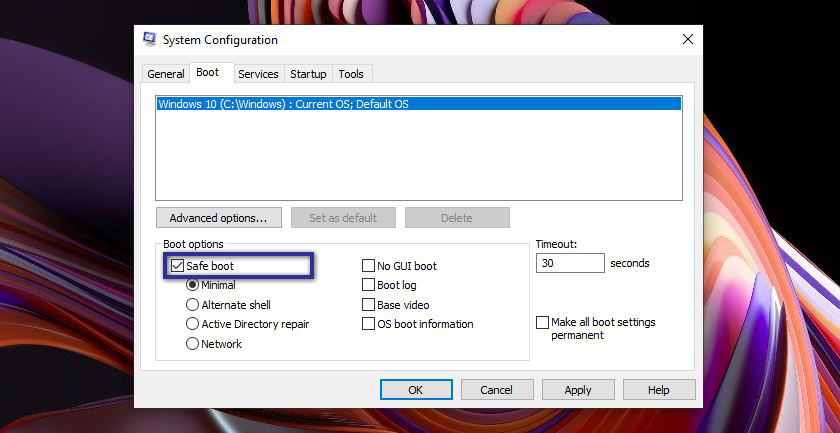Click the System Configuration title bar icon
Viewport: 840px width, 433px height.
[149, 40]
